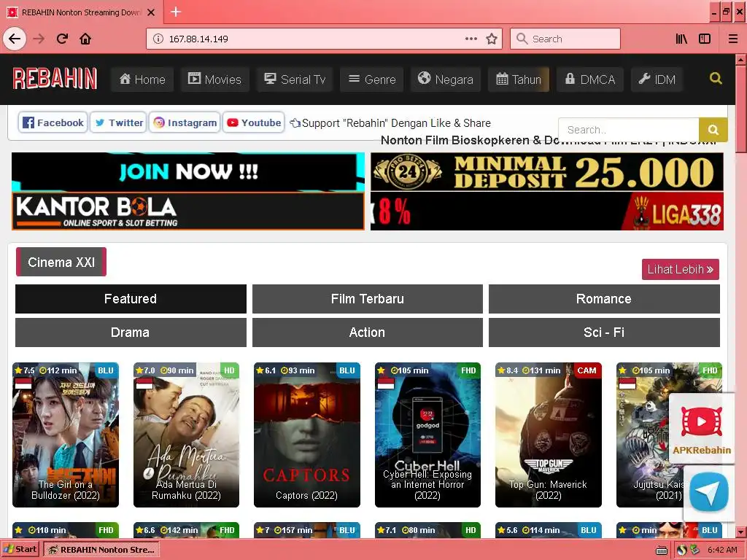Select REBAHIN Nonton taskbar window button

(x=101, y=550)
